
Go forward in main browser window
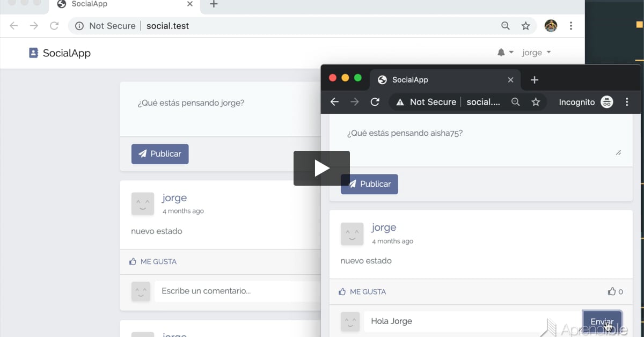(34, 26)
